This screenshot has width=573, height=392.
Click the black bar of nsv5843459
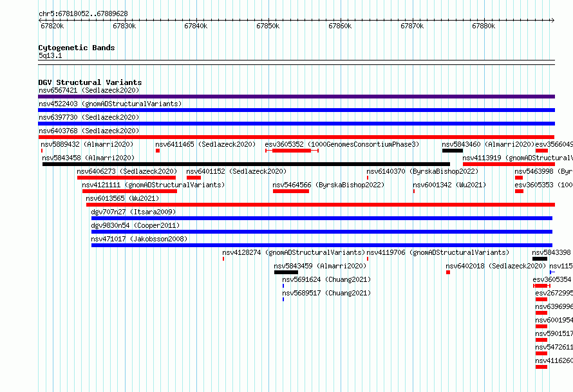[x=286, y=272]
